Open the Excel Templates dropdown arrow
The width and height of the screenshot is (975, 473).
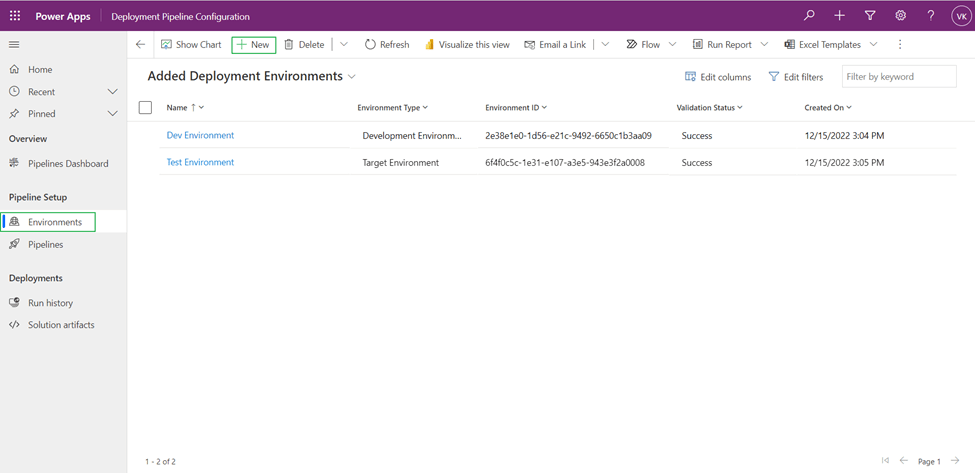873,45
